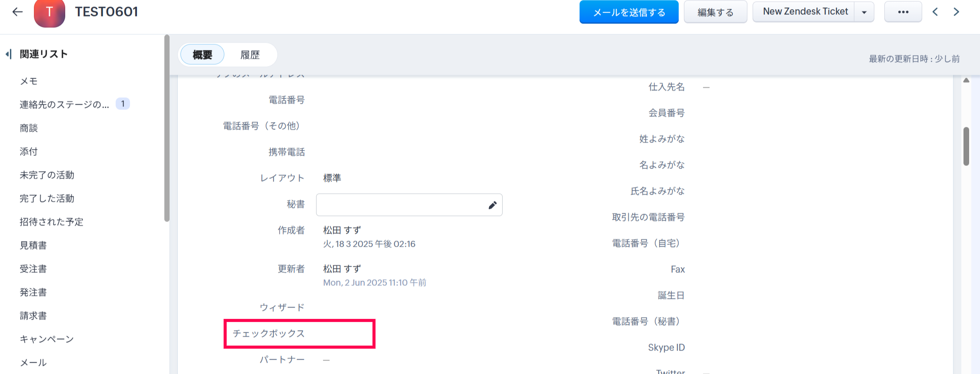
Task: Switch to the 概要 tab
Action: [x=202, y=55]
